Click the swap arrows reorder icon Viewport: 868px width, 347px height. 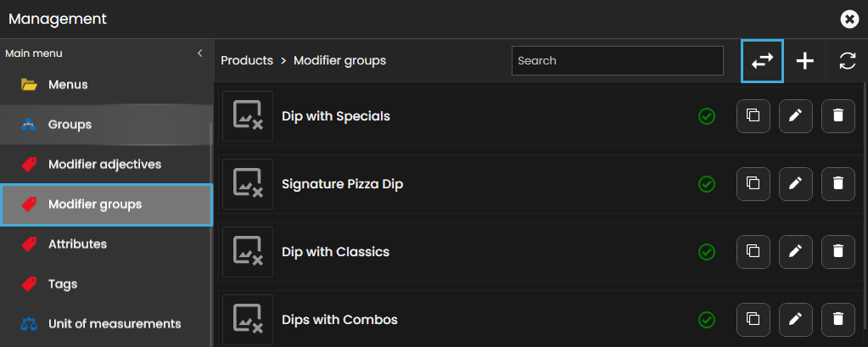tap(762, 61)
